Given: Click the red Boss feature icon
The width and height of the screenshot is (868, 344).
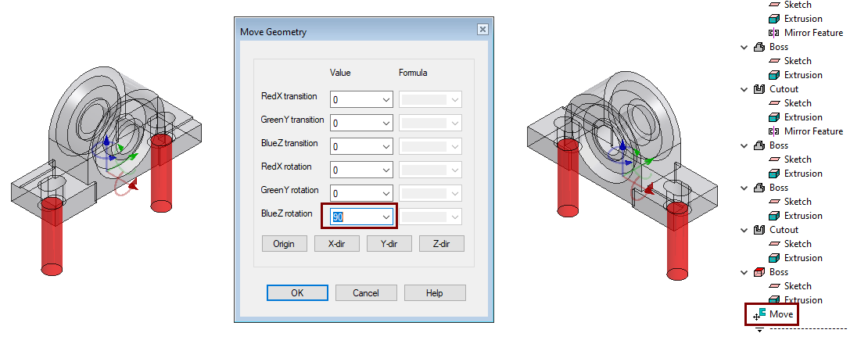Looking at the screenshot, I should click(x=759, y=272).
